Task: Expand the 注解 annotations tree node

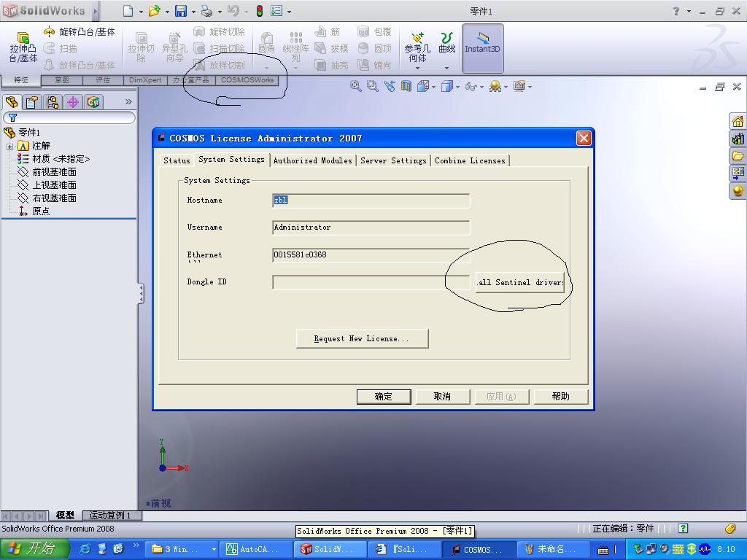Action: tap(9, 146)
